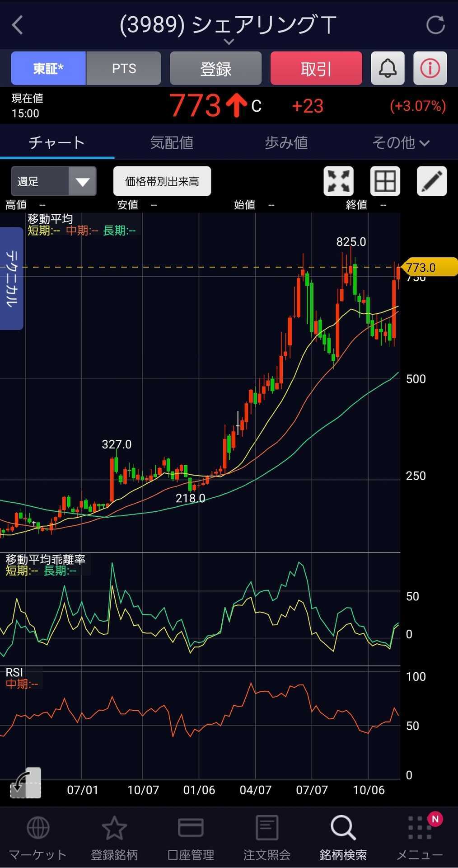Tap the 価格帯別出来高 button

162,181
